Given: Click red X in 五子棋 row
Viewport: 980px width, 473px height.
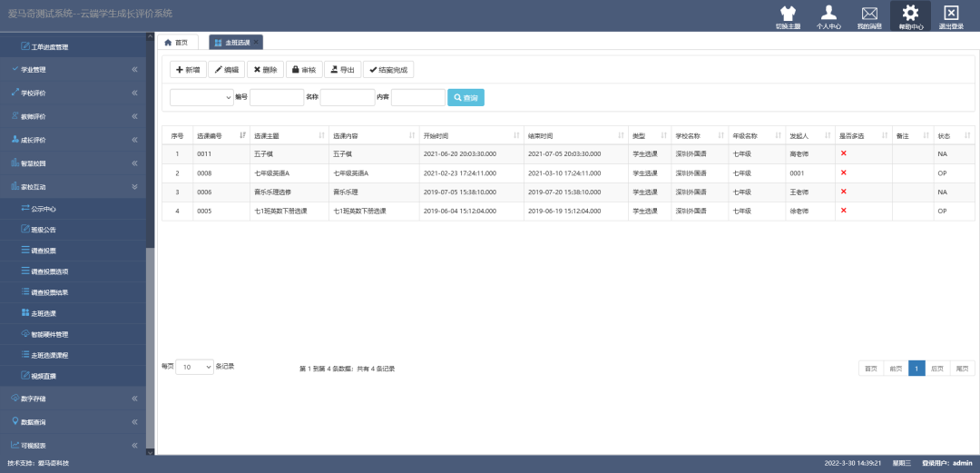Looking at the screenshot, I should [x=843, y=153].
